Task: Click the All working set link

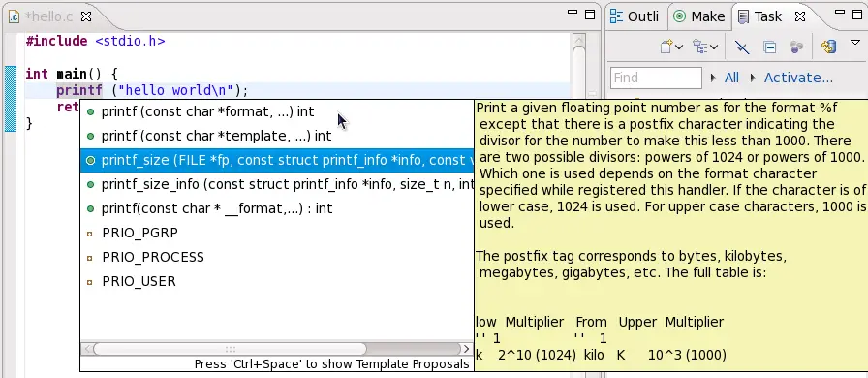Action: tap(731, 78)
